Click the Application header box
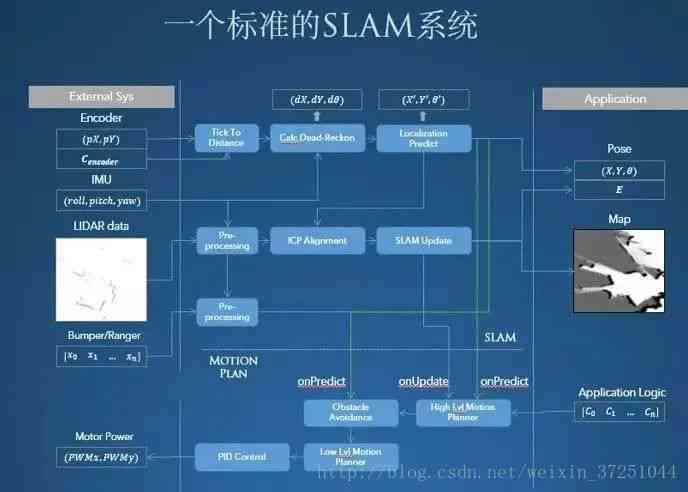Viewport: 688px width, 492px height. 615,99
